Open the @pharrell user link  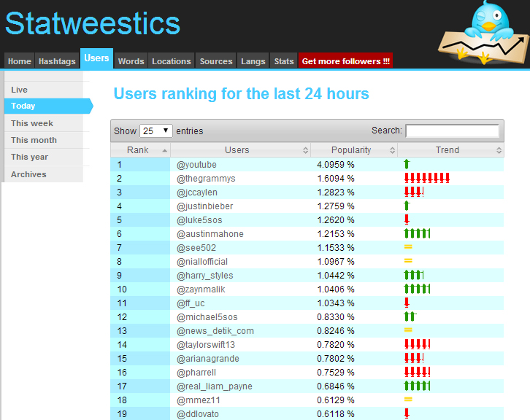click(196, 373)
